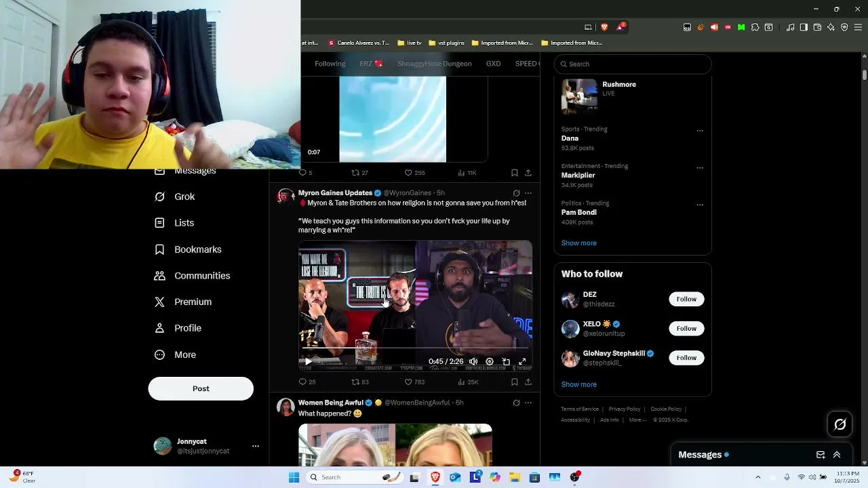
Task: Expand the More menu in sidebar
Action: [x=175, y=354]
